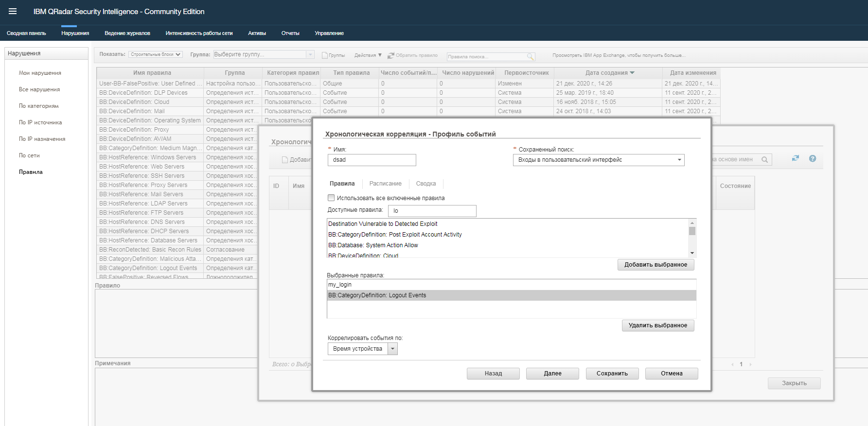Screen dimensions: 868x426
Task: Check Использовать все включенные правила
Action: click(331, 198)
